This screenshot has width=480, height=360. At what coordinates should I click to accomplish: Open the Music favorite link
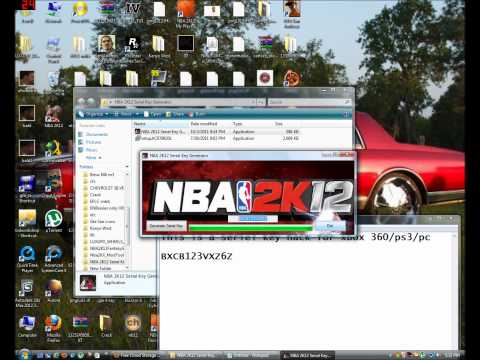[88, 150]
